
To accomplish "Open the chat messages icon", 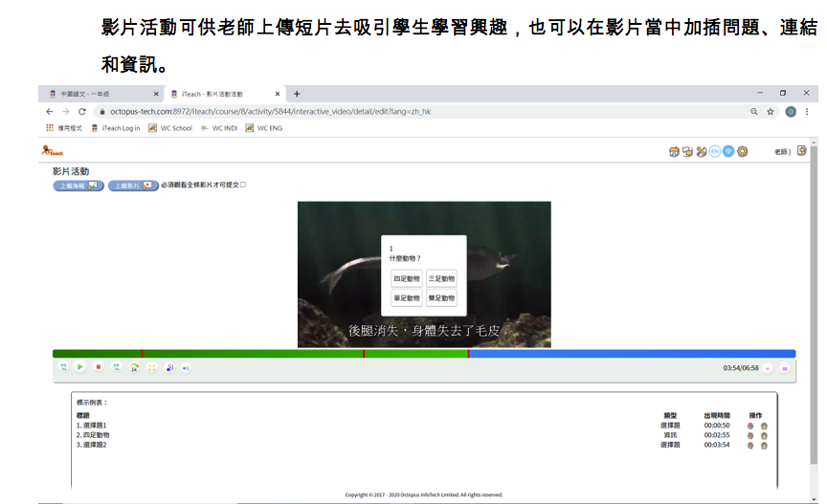I will pos(687,152).
